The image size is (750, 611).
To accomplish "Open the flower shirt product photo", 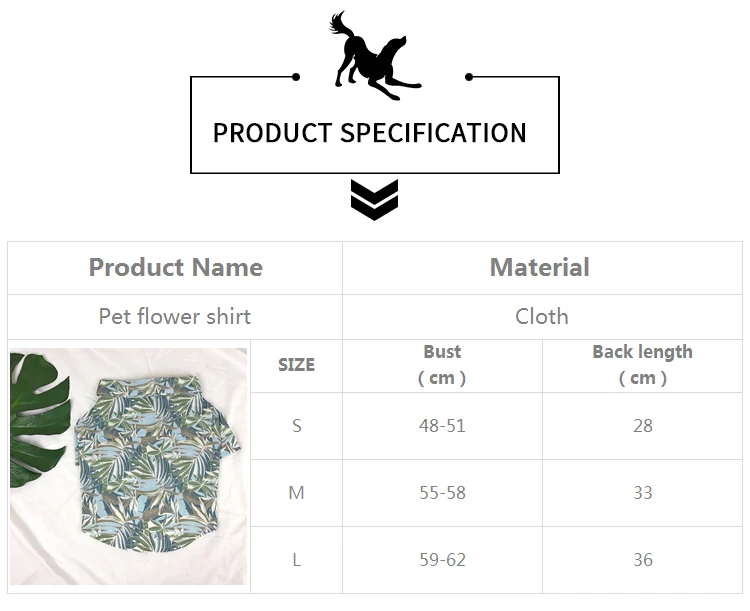I will 129,466.
